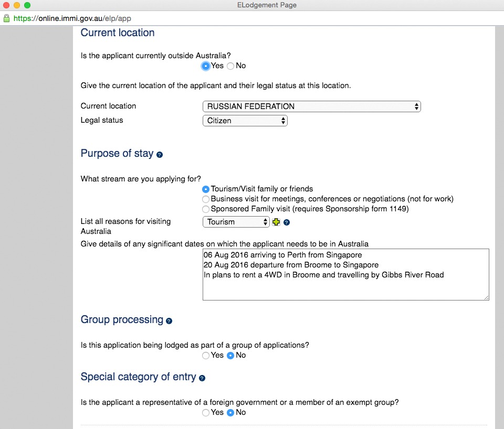Expand the Tourism reasons for visiting dropdown
The height and width of the screenshot is (429, 504).
[x=236, y=222]
